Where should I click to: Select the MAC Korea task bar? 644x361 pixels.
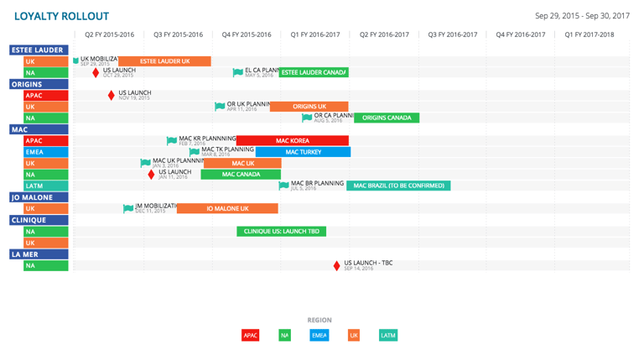[293, 140]
